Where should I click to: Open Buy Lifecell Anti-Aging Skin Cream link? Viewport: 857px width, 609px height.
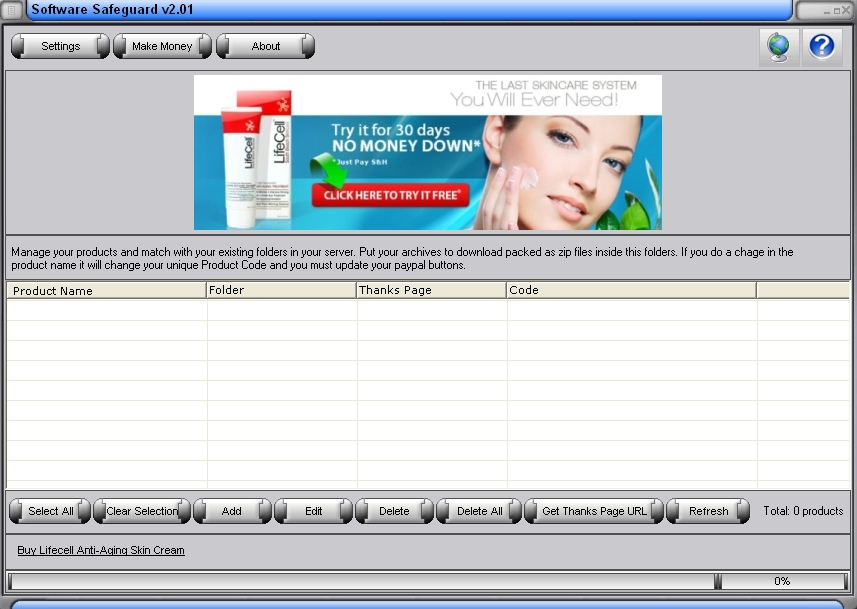click(101, 551)
